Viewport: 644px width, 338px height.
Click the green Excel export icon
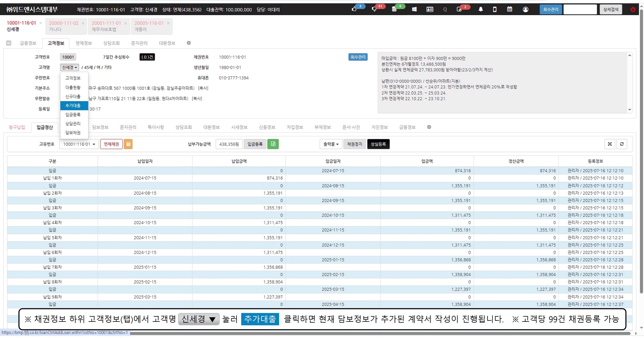coord(273,144)
